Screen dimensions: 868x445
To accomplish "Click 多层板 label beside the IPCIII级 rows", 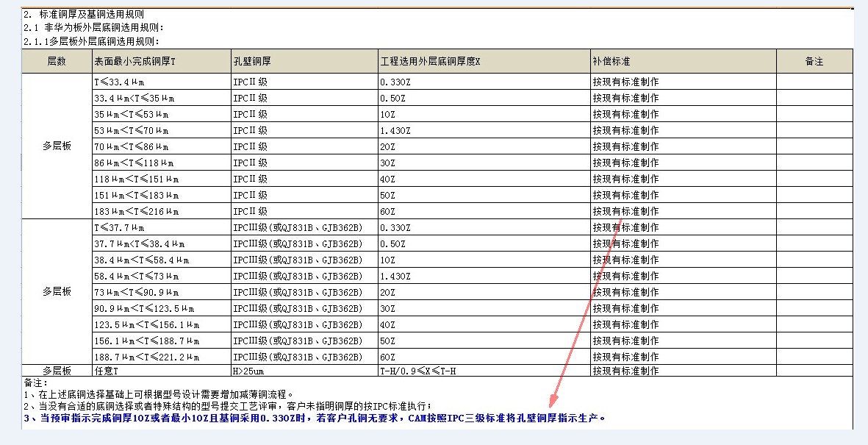I will tap(57, 291).
